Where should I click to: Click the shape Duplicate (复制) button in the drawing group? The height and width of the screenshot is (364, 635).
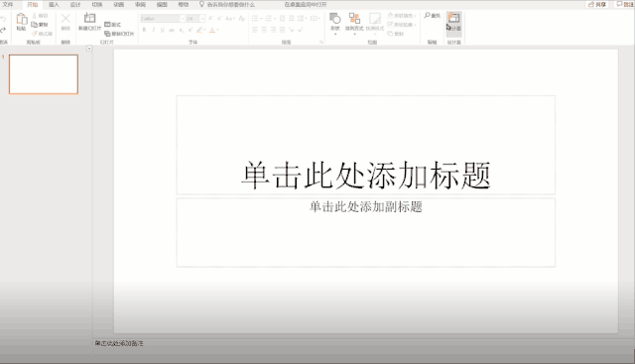coord(396,34)
